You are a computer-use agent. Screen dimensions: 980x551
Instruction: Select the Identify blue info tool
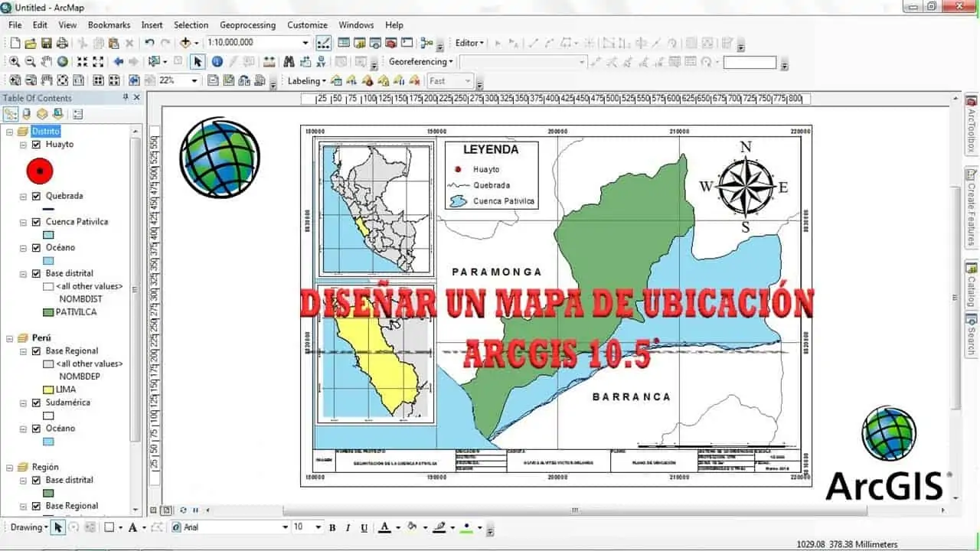(217, 62)
